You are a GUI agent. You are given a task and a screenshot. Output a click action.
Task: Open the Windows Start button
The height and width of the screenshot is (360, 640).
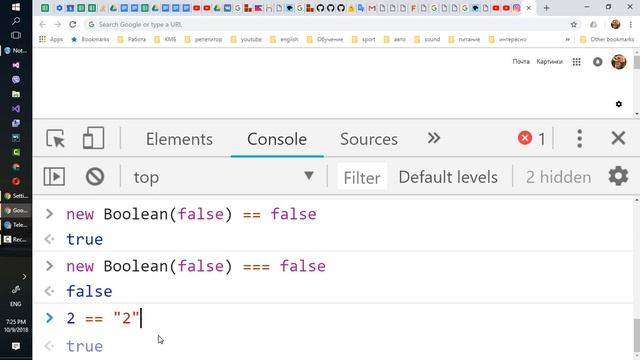pyautogui.click(x=16, y=7)
